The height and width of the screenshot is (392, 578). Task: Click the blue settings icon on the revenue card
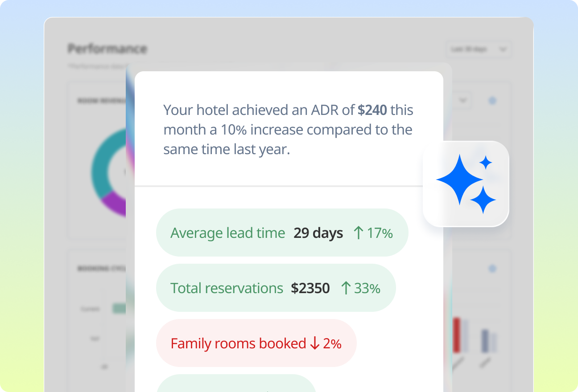492,101
